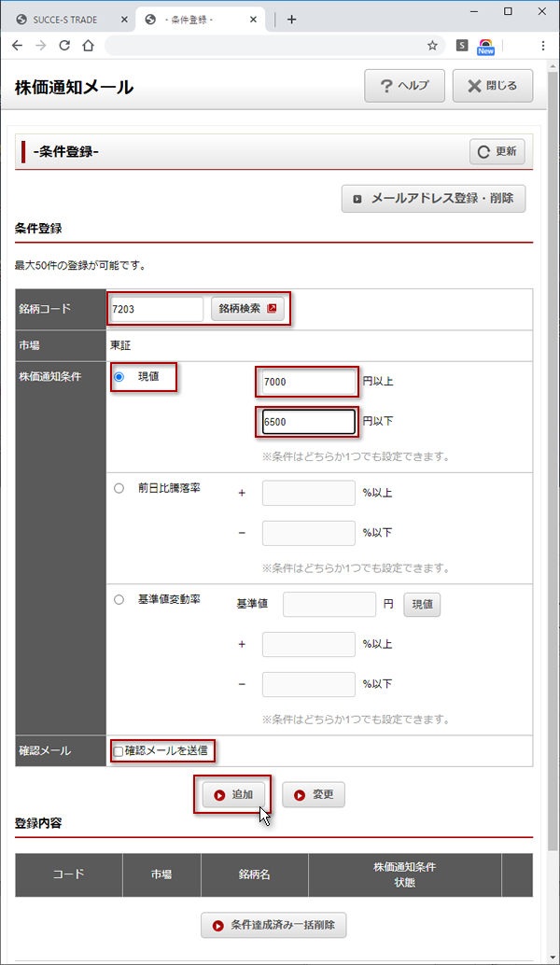This screenshot has height=965, width=560.
Task: Select the 現値 radio button
Action: tap(119, 377)
